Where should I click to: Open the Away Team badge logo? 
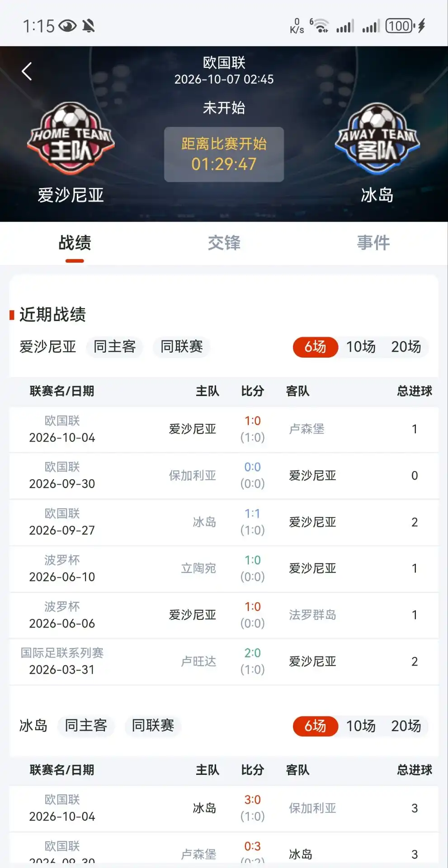click(x=377, y=138)
